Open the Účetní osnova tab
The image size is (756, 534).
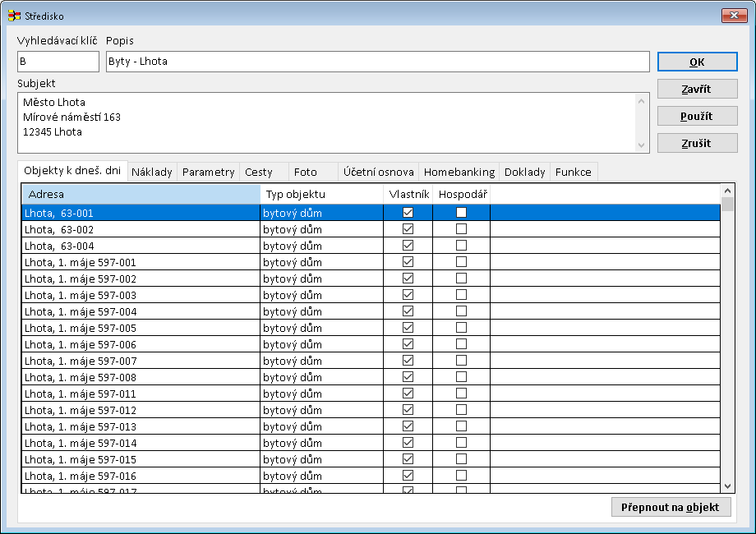[x=378, y=173]
